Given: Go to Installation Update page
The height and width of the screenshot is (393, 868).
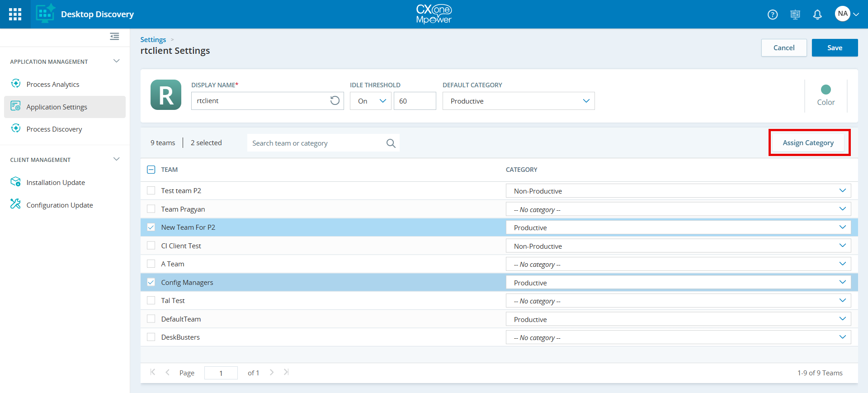Looking at the screenshot, I should (56, 182).
